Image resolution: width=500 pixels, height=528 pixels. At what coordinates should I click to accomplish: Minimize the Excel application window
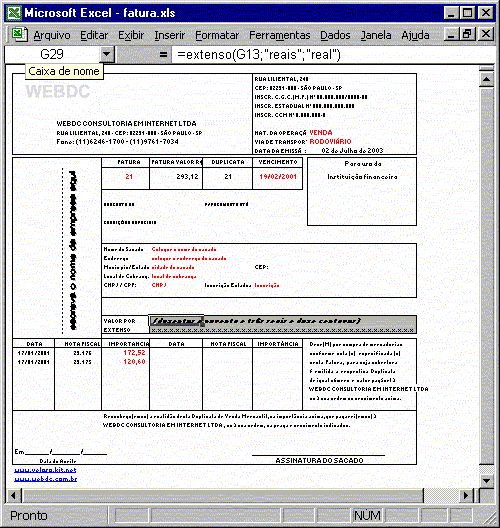[x=451, y=13]
